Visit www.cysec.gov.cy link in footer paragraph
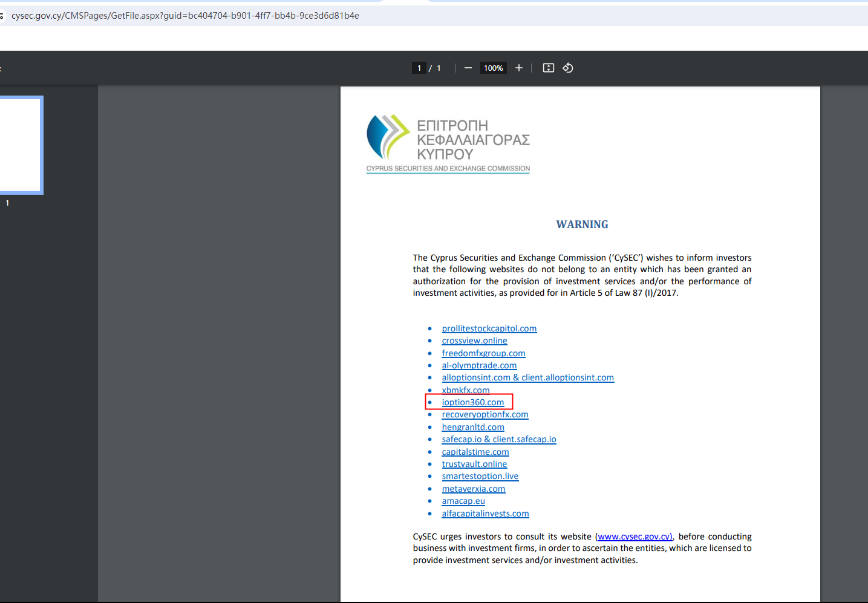This screenshot has height=603, width=868. tap(635, 536)
